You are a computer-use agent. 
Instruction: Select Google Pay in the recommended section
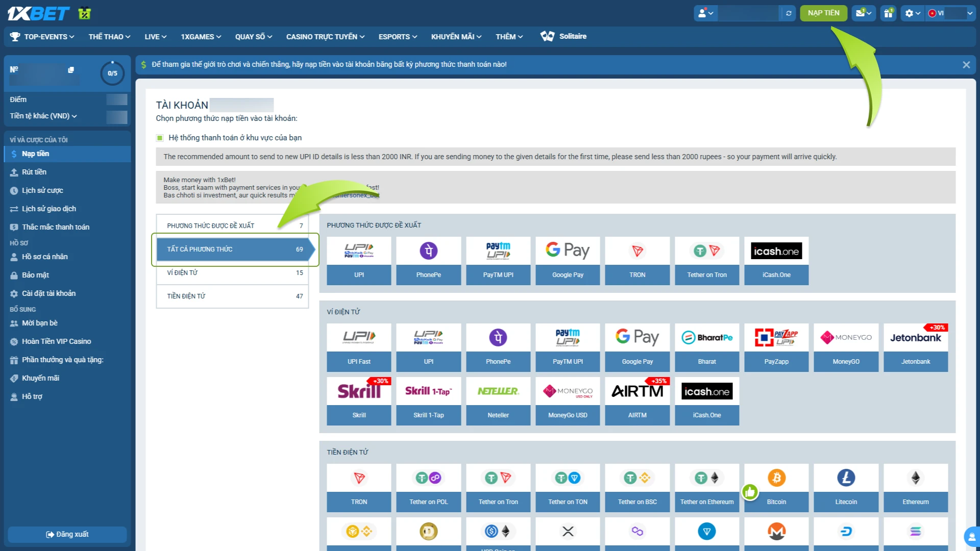[568, 261]
